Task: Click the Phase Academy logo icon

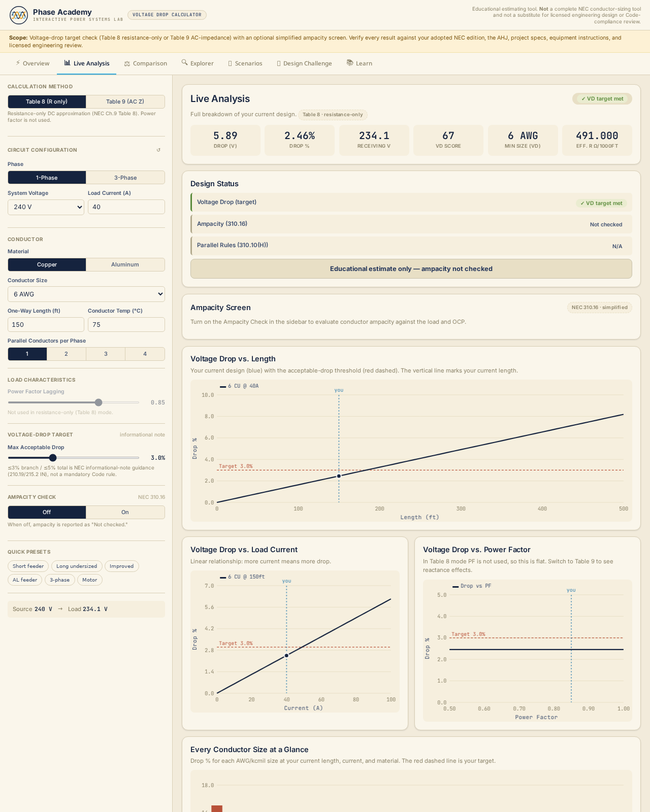Action: coord(19,15)
